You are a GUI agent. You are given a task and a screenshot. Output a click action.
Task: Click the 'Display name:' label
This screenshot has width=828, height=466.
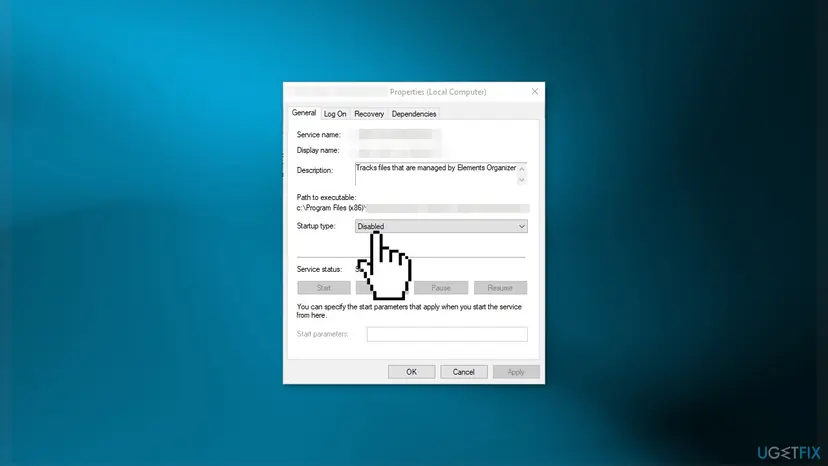317,150
